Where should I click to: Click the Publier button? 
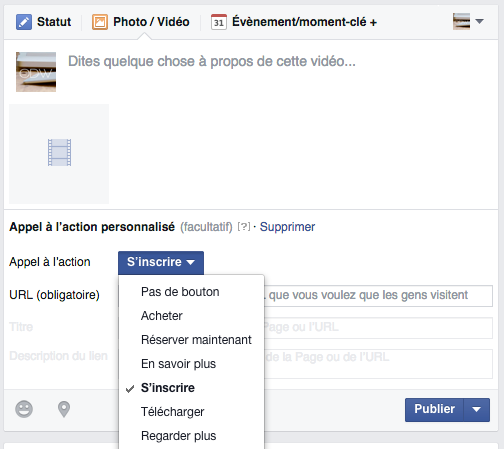coord(434,409)
